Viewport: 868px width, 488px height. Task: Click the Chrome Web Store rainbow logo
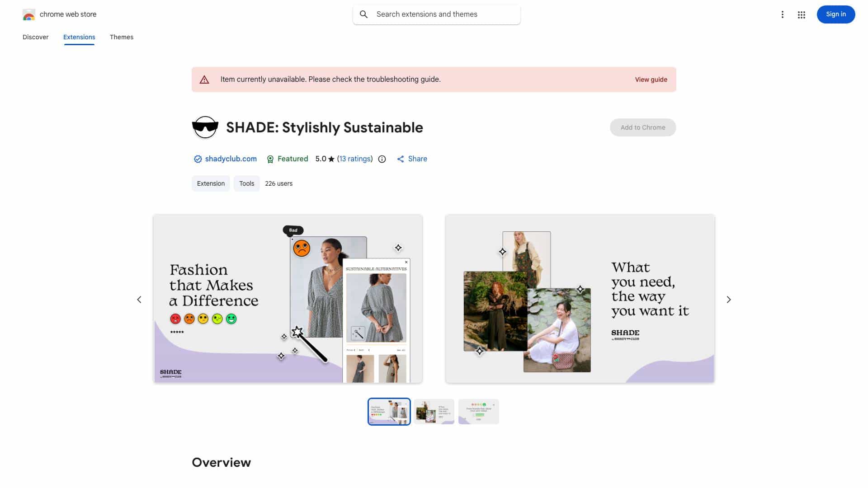pyautogui.click(x=28, y=14)
